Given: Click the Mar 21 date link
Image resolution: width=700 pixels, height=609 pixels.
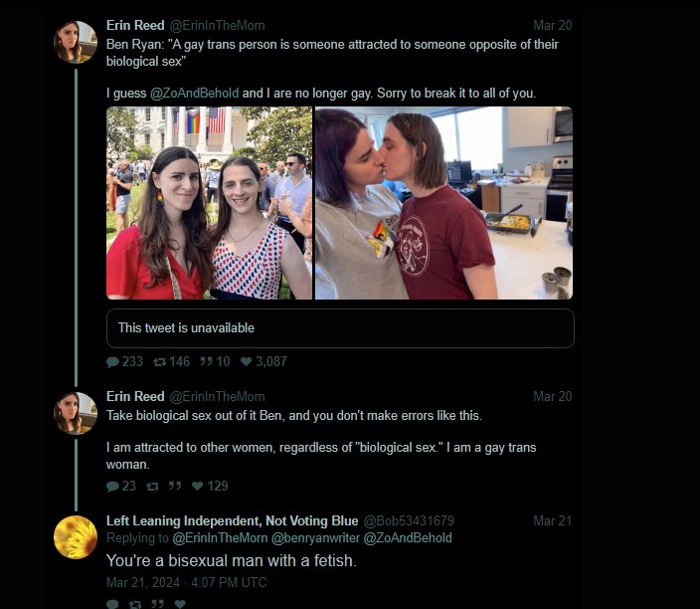Looking at the screenshot, I should (552, 521).
